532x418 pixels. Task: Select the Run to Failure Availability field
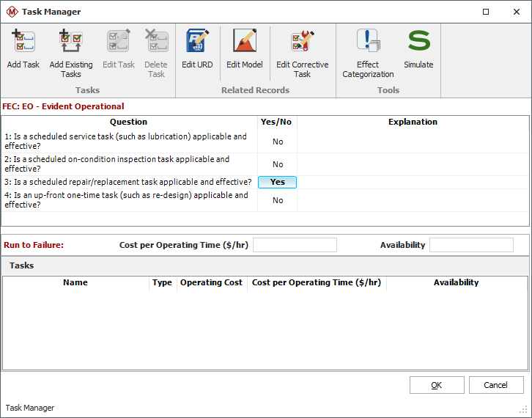471,245
